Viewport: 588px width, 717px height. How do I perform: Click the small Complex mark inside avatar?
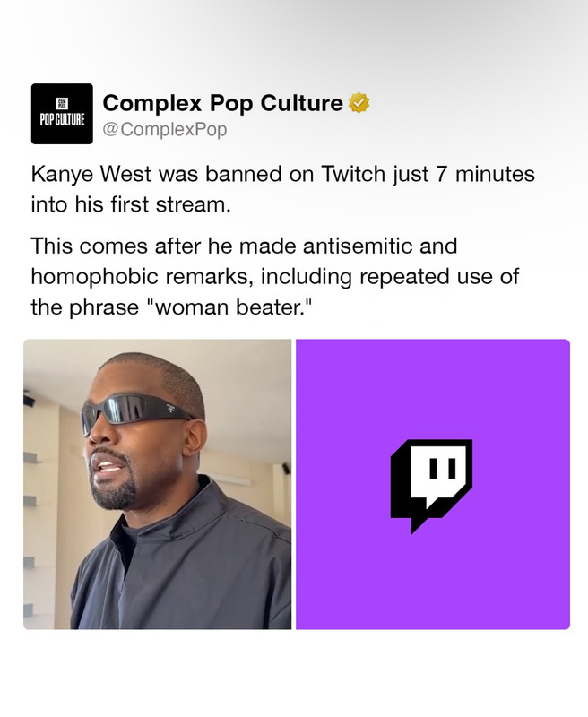tap(62, 103)
